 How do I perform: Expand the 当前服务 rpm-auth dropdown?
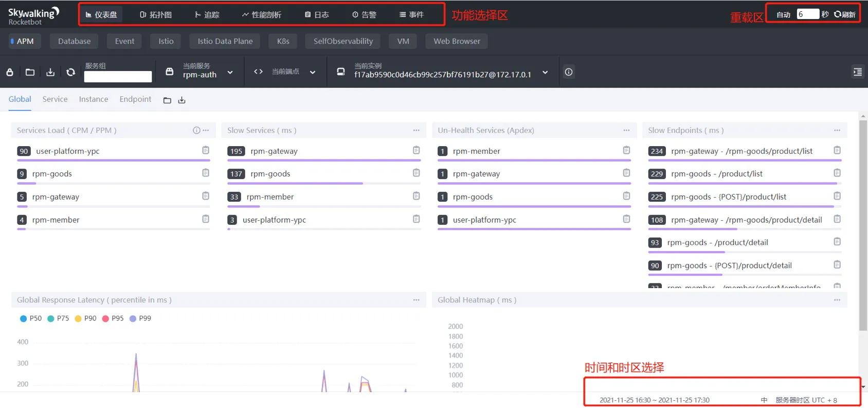pyautogui.click(x=230, y=73)
